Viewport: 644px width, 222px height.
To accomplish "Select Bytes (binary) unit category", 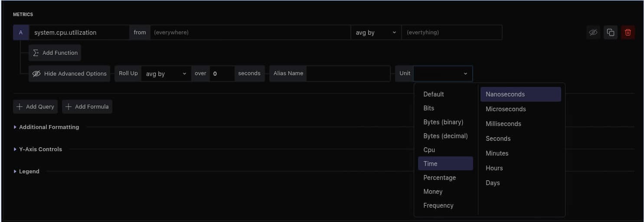I will click(445, 122).
